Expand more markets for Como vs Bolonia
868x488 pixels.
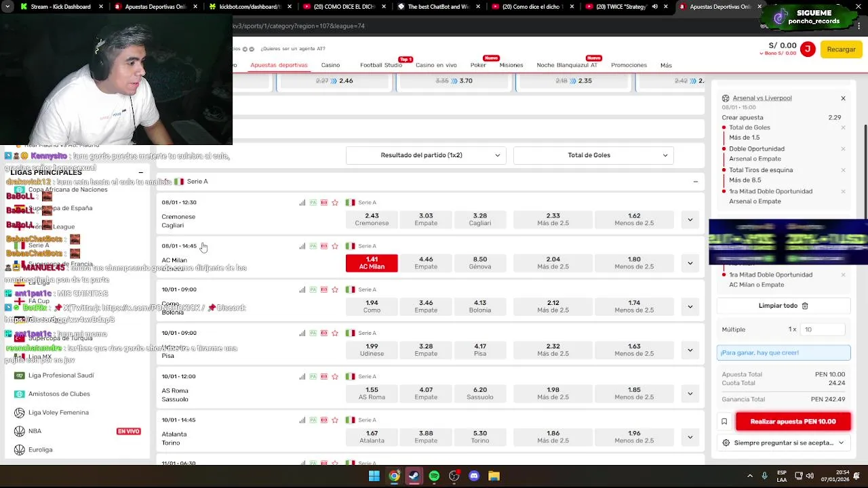(690, 306)
